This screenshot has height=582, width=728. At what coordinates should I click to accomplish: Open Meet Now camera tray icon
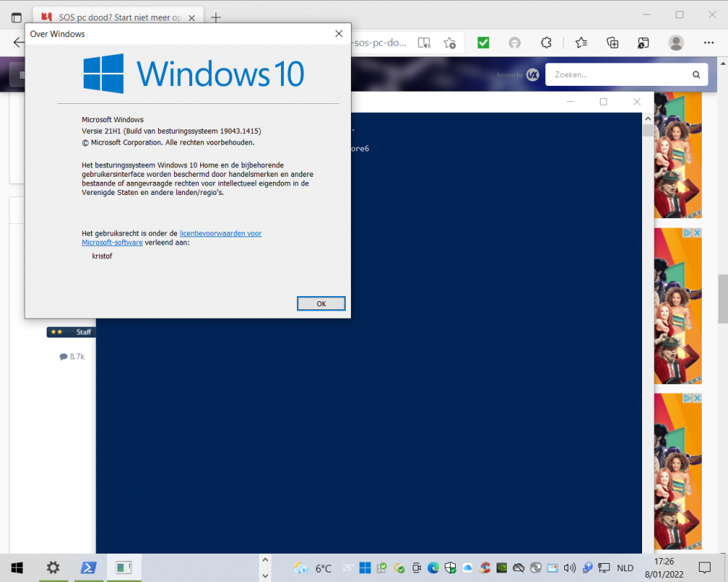click(x=416, y=567)
